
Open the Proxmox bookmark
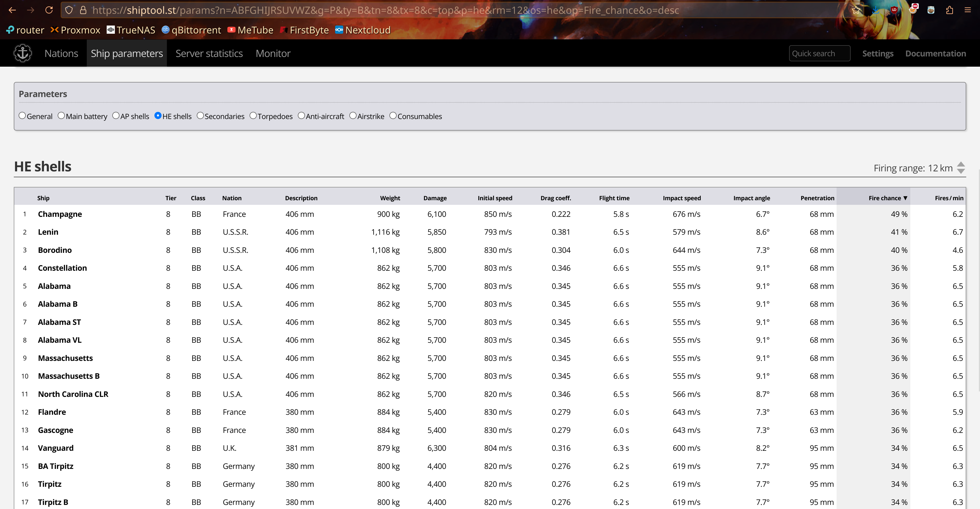coord(75,30)
